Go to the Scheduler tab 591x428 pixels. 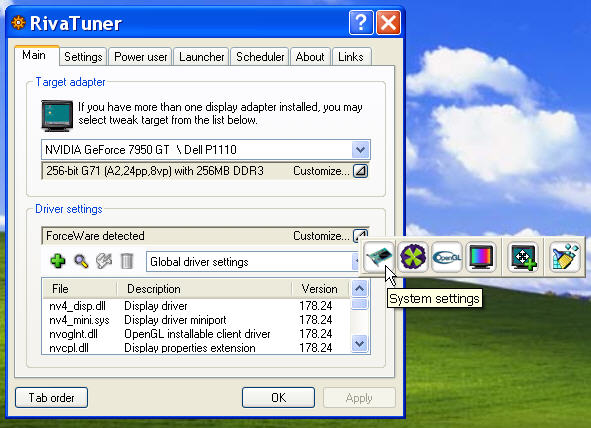pos(260,57)
